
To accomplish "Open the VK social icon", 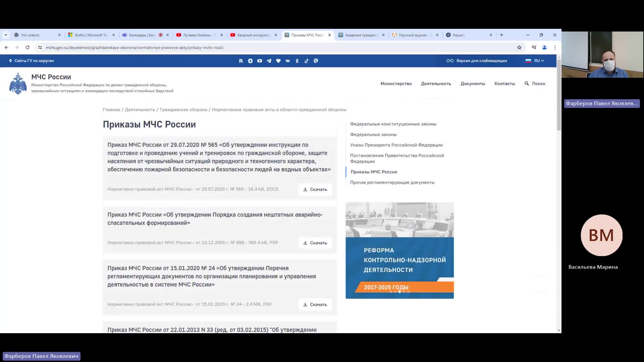I will click(288, 61).
